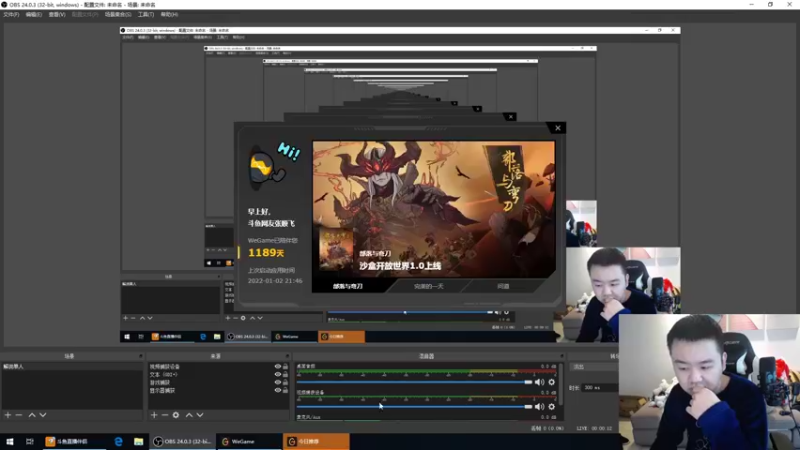Toggle visibility of 文本 (GDI+) source
The height and width of the screenshot is (450, 800).
[x=278, y=374]
